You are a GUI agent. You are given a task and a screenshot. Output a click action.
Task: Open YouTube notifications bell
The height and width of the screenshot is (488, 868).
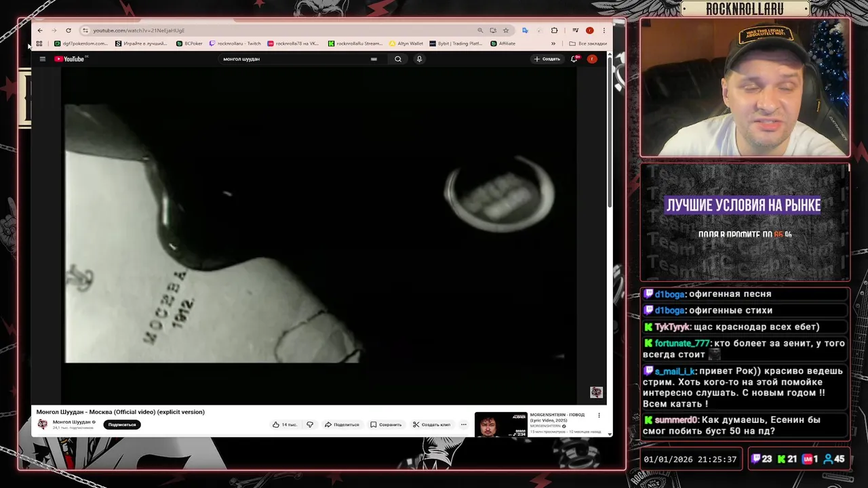574,59
